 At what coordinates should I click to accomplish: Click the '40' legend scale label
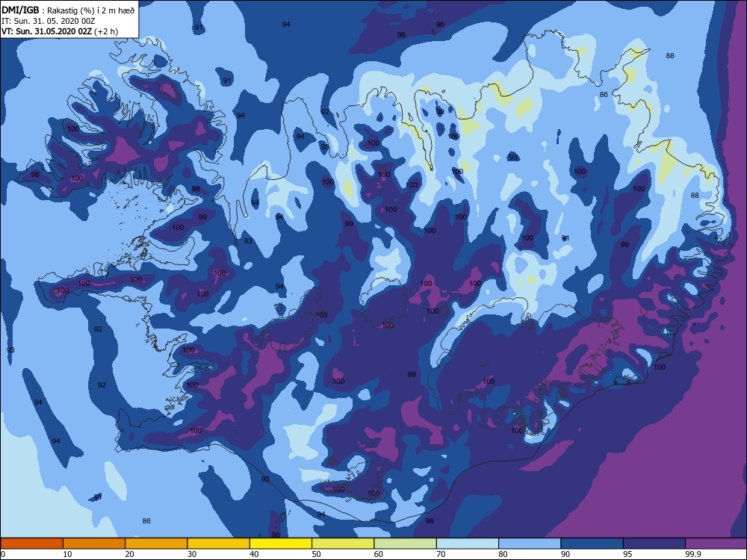(x=255, y=554)
